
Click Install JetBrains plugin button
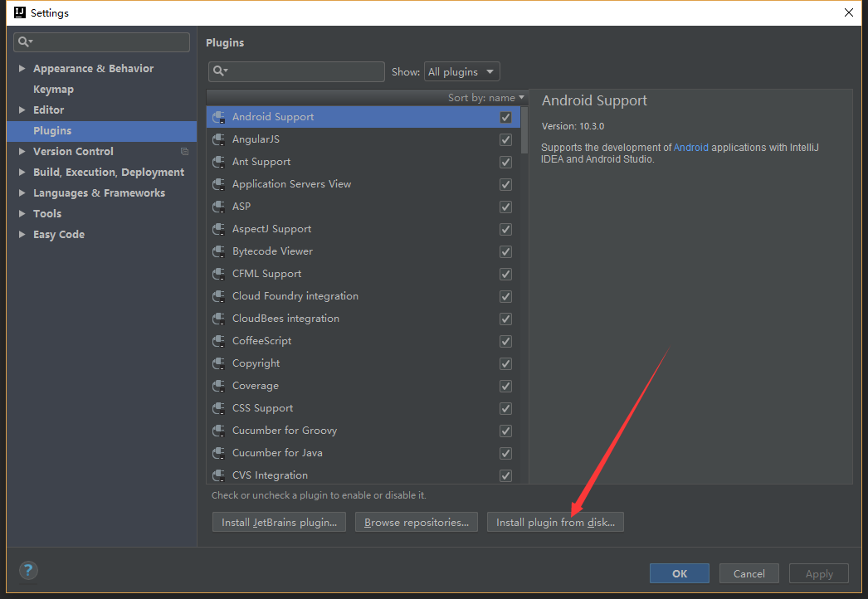click(279, 522)
